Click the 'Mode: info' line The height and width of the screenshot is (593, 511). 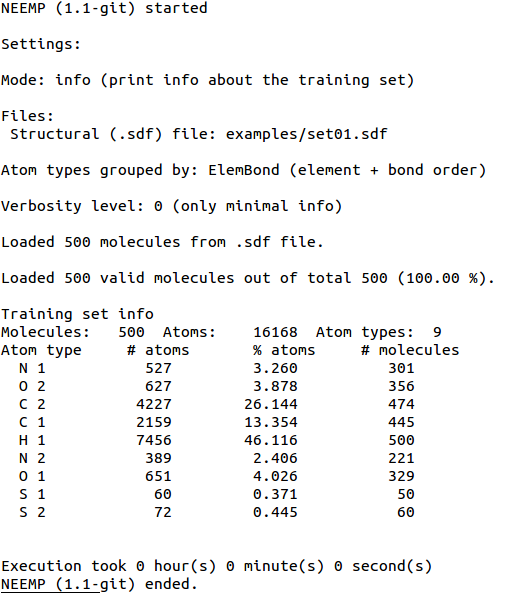[x=208, y=81]
